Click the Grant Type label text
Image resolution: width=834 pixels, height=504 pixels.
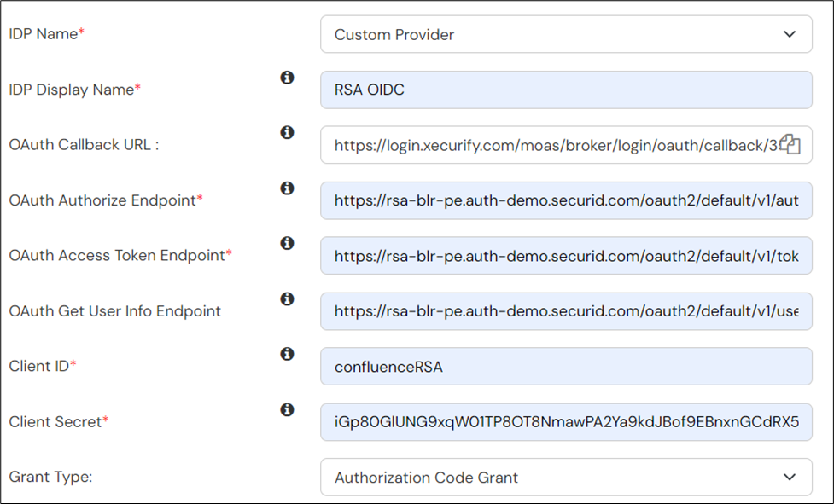50,477
